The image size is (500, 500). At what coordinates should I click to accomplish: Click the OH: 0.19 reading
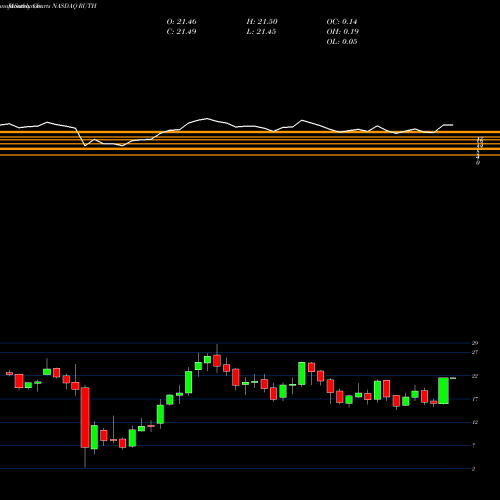pyautogui.click(x=342, y=32)
